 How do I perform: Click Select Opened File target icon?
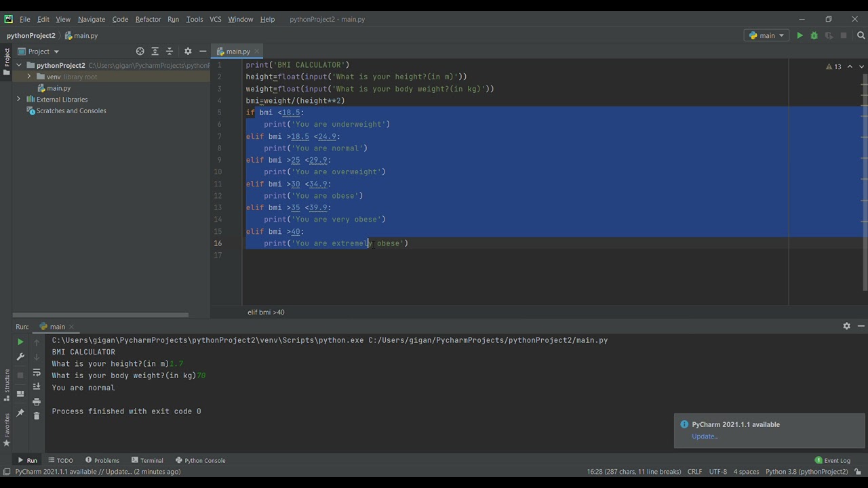[140, 52]
